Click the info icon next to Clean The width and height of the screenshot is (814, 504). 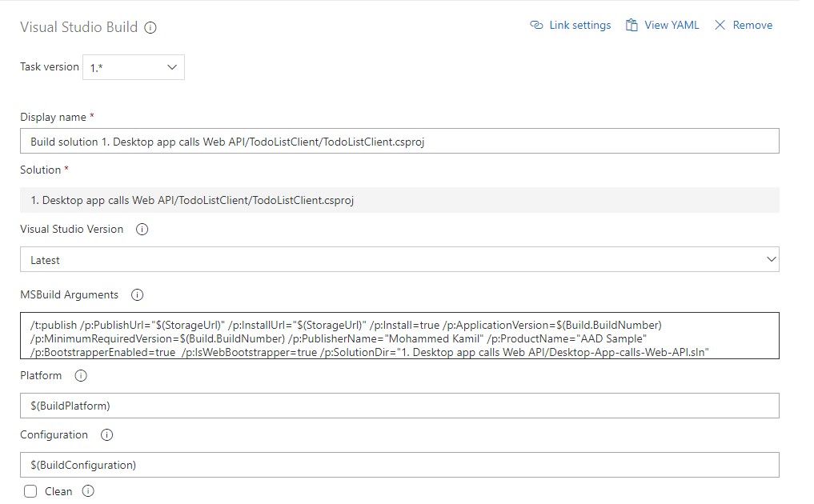click(88, 491)
